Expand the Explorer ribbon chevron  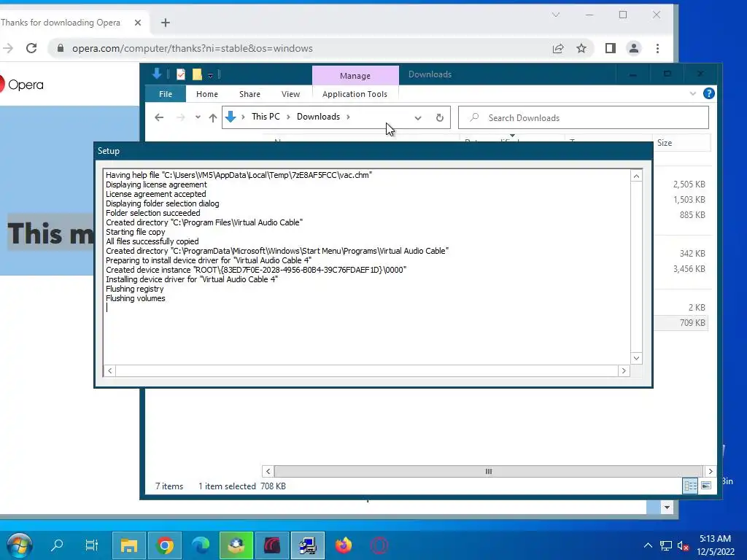click(693, 94)
